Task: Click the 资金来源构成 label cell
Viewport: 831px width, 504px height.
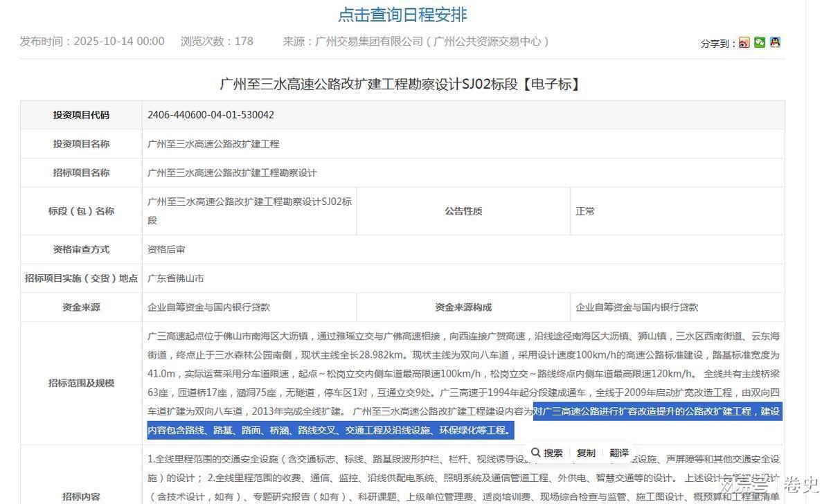Action: click(463, 307)
